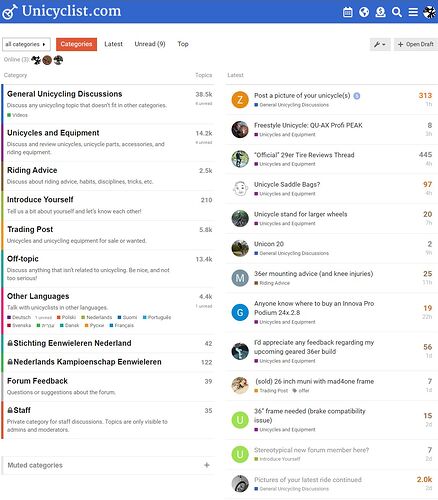438x500 pixels.
Task: Open the wrench menu dropdown caret
Action: pos(384,45)
